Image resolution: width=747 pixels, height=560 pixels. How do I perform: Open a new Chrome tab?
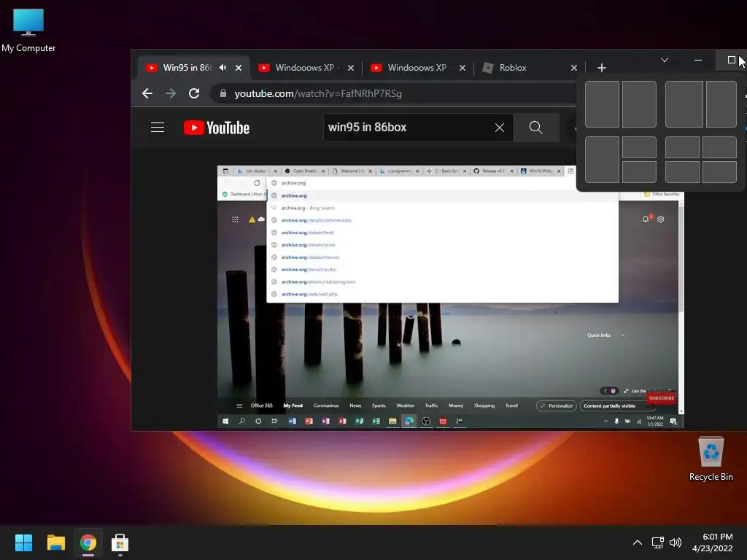coord(602,68)
